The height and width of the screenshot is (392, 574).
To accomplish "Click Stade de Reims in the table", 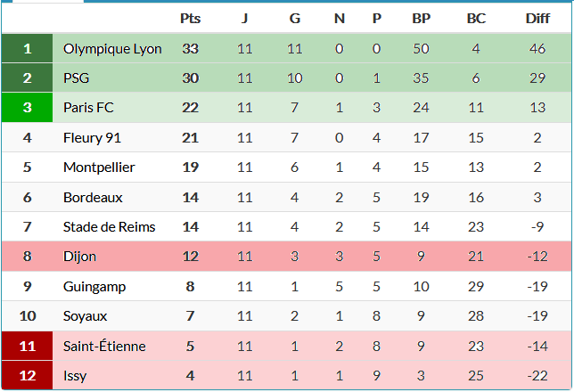I will click(109, 227).
